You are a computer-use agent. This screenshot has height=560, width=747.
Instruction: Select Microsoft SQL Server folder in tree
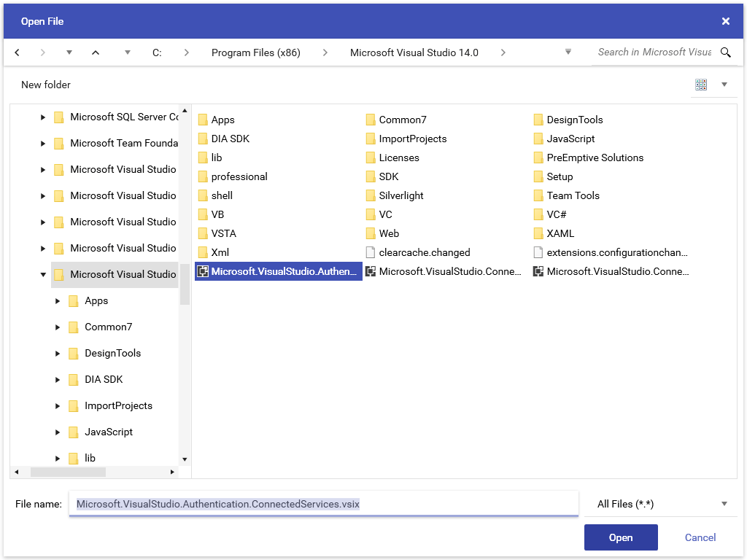pyautogui.click(x=116, y=117)
